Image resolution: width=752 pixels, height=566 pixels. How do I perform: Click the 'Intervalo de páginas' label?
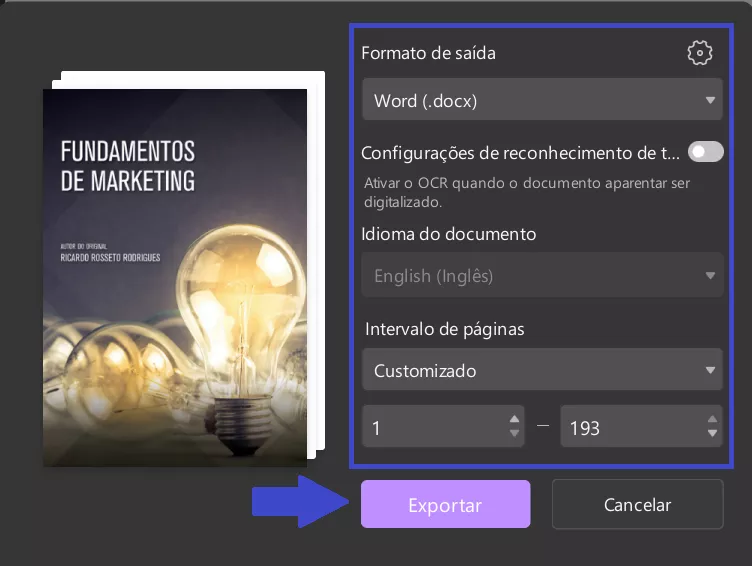point(445,329)
